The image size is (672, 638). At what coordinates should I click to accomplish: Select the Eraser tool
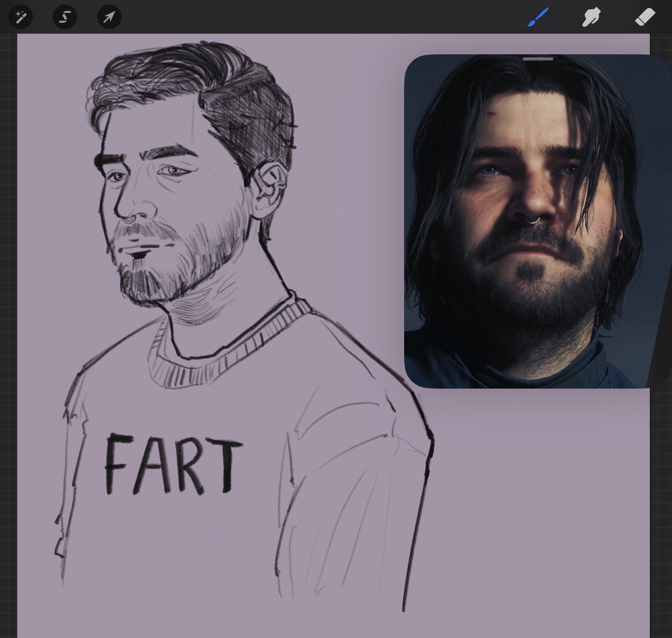[645, 17]
